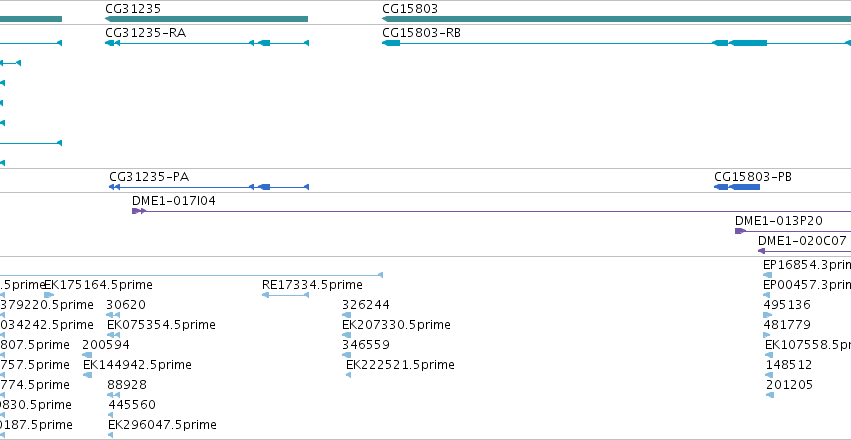Viewport: 851px width, 440px height.
Task: Click the EP16854.3prime EST label
Action: point(807,265)
